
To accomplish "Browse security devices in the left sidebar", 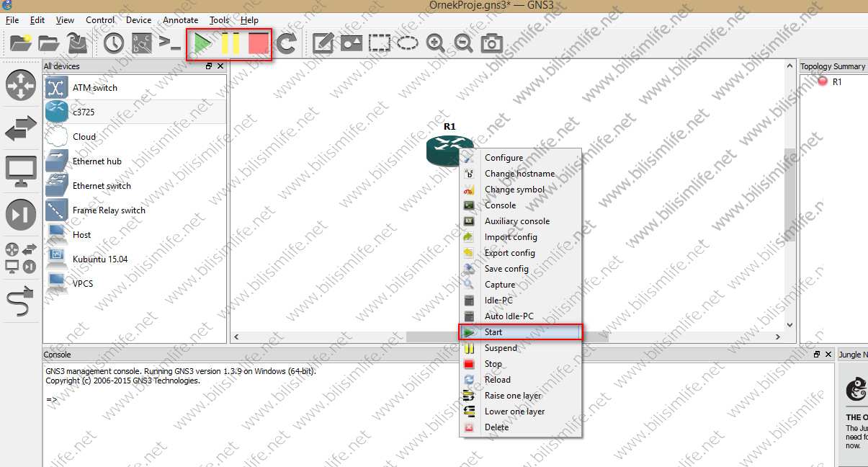I will click(21, 214).
